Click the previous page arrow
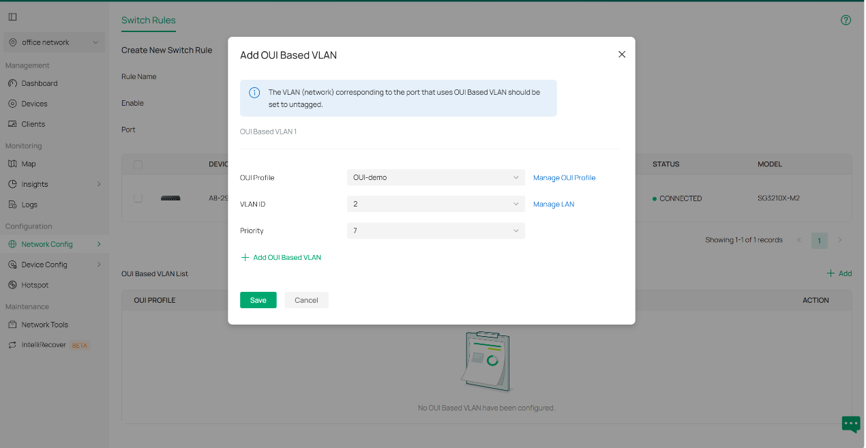This screenshot has height=448, width=866. click(799, 240)
